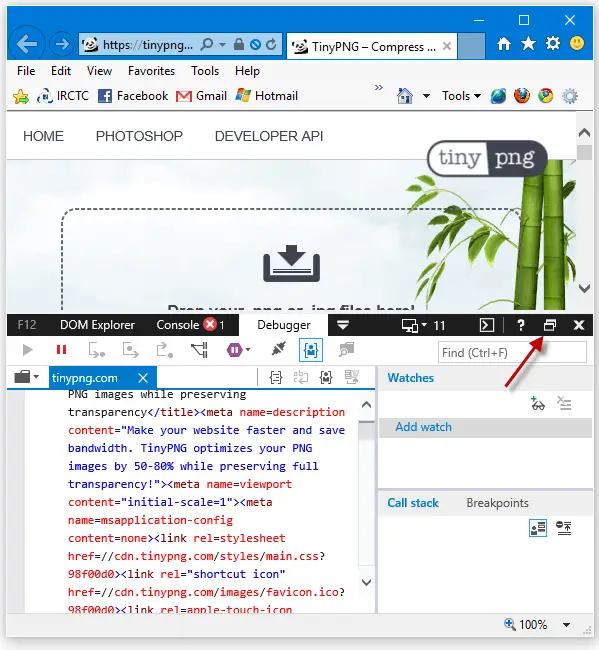The height and width of the screenshot is (650, 599).
Task: Click the zoom 100% magnifier in status bar
Action: click(x=509, y=624)
